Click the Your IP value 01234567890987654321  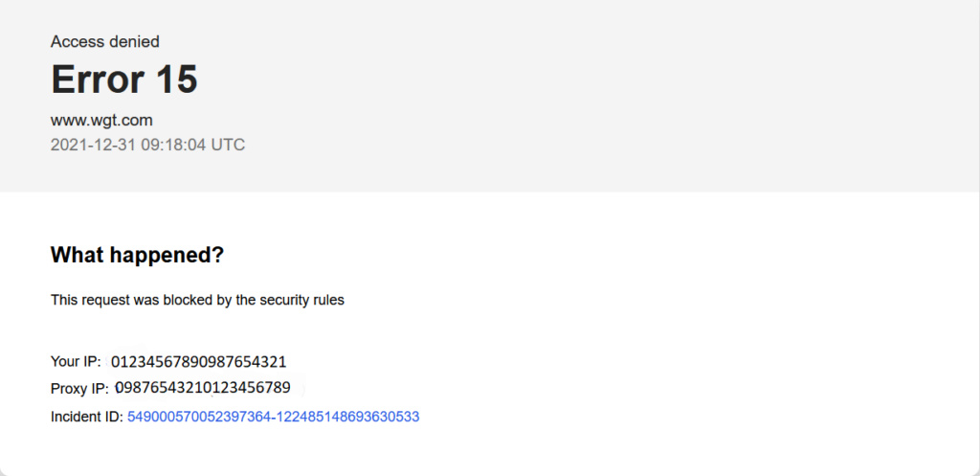pyautogui.click(x=198, y=361)
